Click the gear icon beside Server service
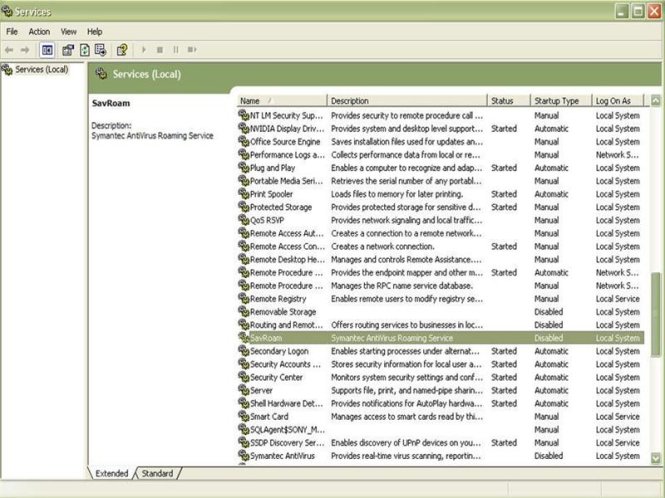The image size is (665, 498). (x=243, y=390)
